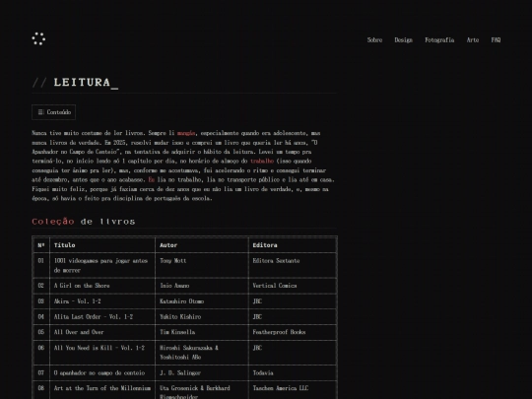The height and width of the screenshot is (399, 532).
Task: Click the Editora Sextante cell
Action: tap(293, 265)
